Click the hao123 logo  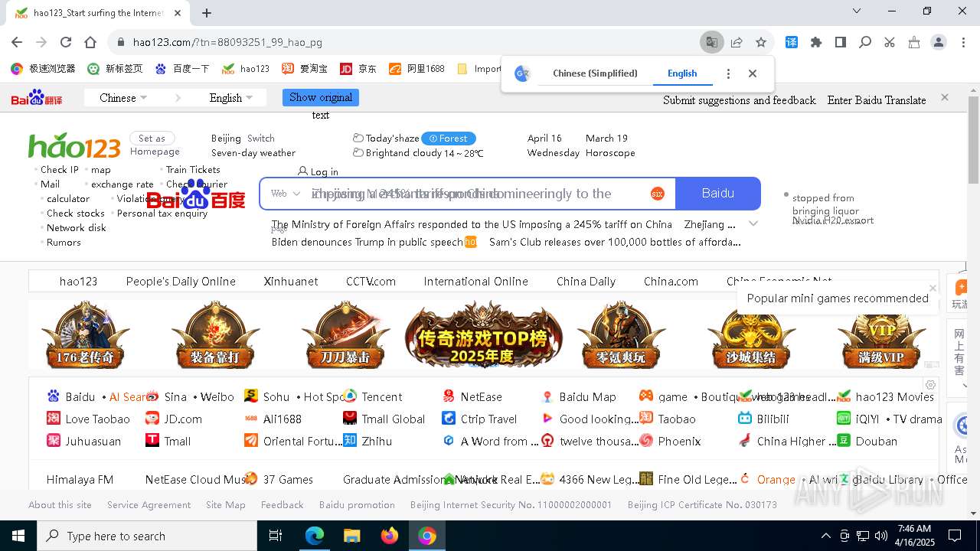pos(74,145)
